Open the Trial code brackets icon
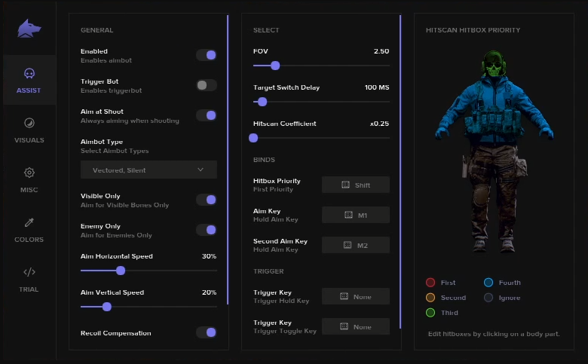The width and height of the screenshot is (588, 364). click(x=29, y=272)
